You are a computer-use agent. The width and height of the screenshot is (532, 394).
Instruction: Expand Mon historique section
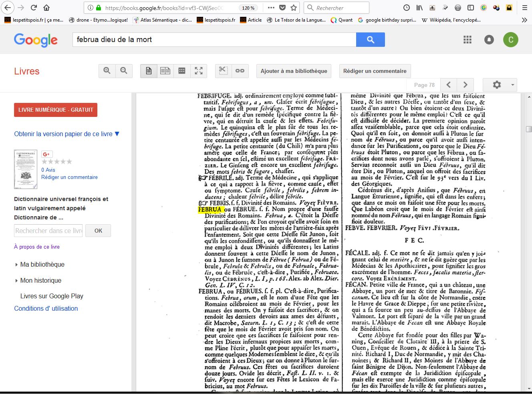pyautogui.click(x=40, y=280)
